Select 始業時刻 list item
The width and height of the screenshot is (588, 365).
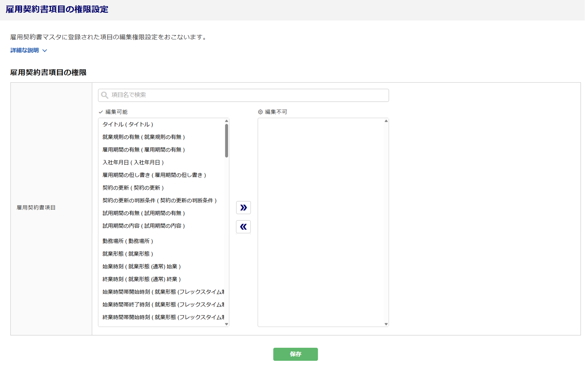point(142,266)
